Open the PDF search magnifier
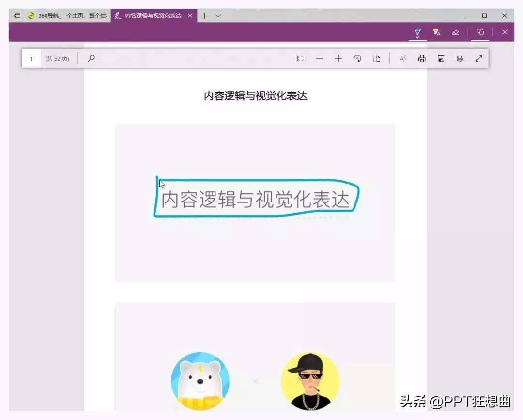This screenshot has height=420, width=523. (91, 59)
